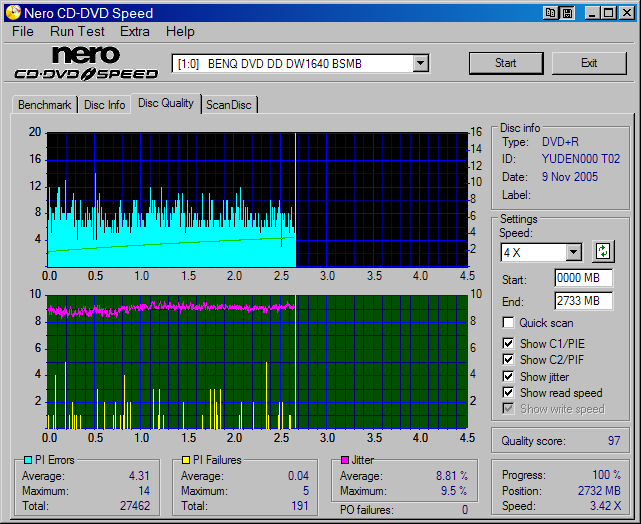This screenshot has width=641, height=524.
Task: Click PI Failures average 0.04
Action: click(298, 476)
